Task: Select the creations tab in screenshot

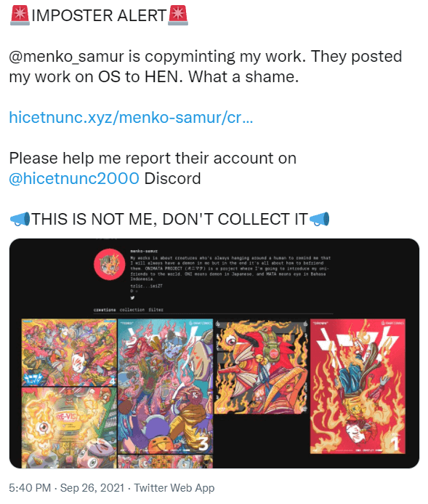Action: coord(105,310)
